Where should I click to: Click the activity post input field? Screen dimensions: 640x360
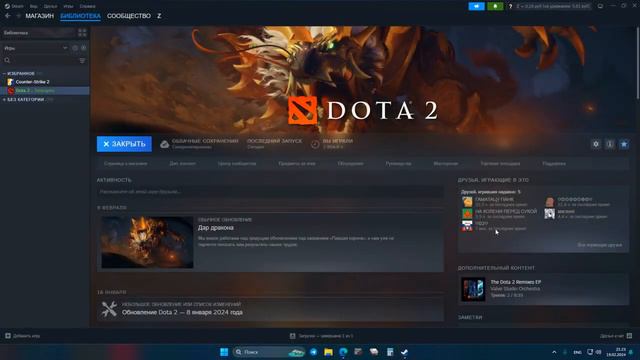click(270, 191)
